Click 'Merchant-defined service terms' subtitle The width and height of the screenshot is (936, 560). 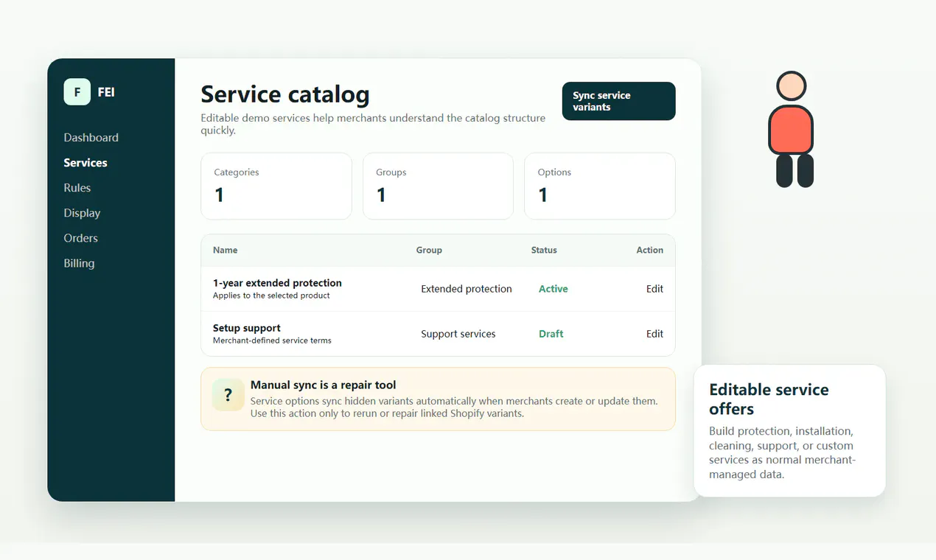point(272,340)
